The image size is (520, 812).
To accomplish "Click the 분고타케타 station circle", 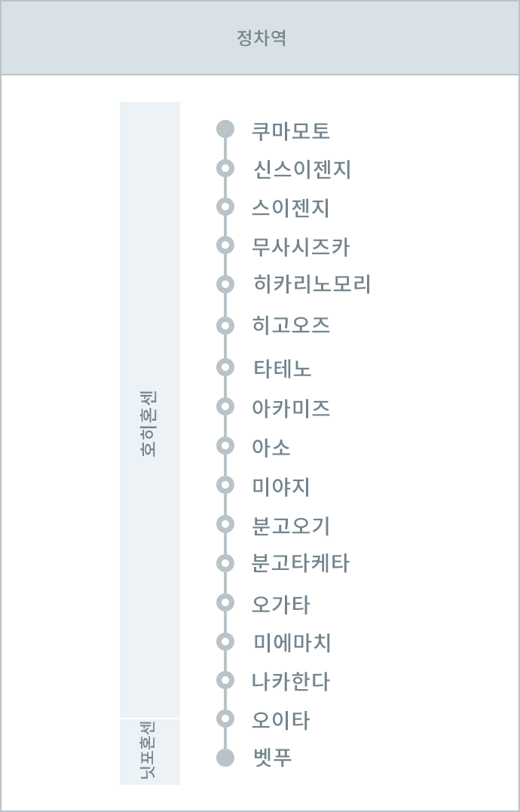I will 225,563.
